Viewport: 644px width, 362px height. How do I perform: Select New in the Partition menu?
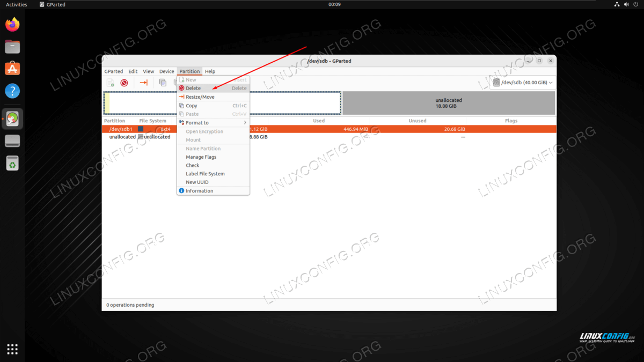point(213,80)
